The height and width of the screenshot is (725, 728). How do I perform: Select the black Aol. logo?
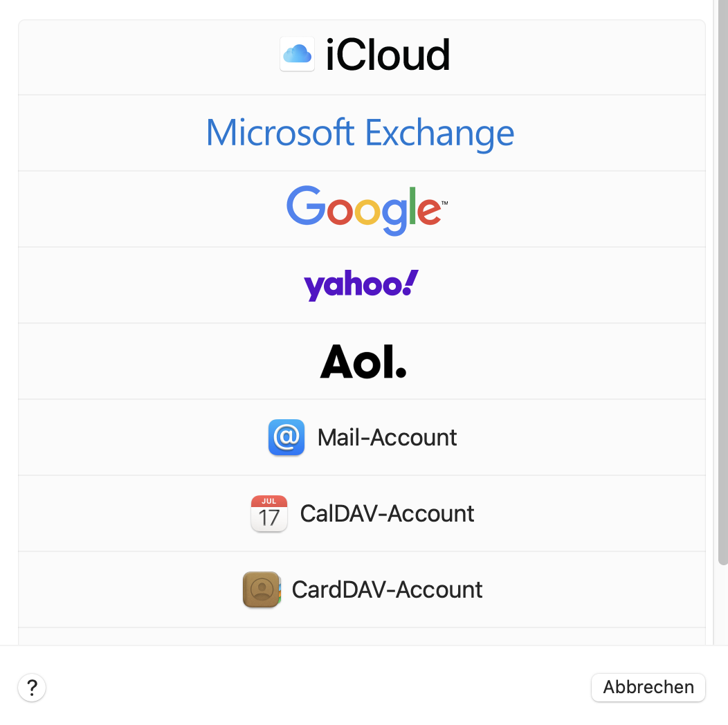pos(363,361)
